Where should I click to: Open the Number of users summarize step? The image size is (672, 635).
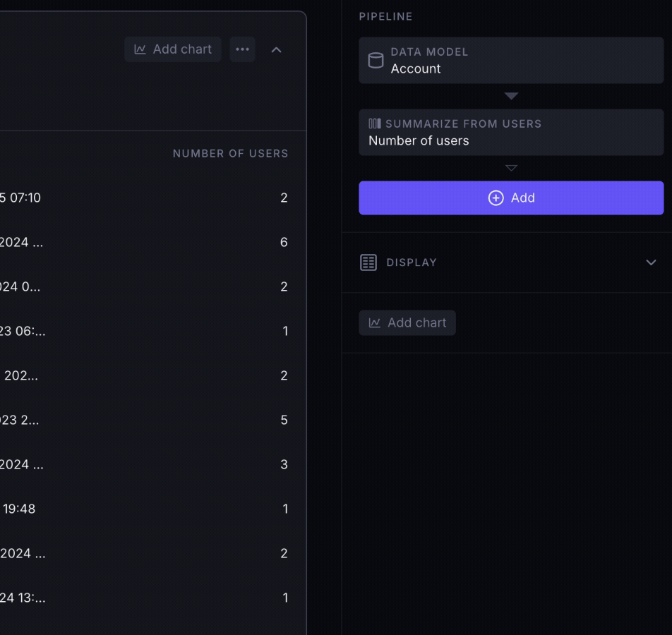pos(511,132)
